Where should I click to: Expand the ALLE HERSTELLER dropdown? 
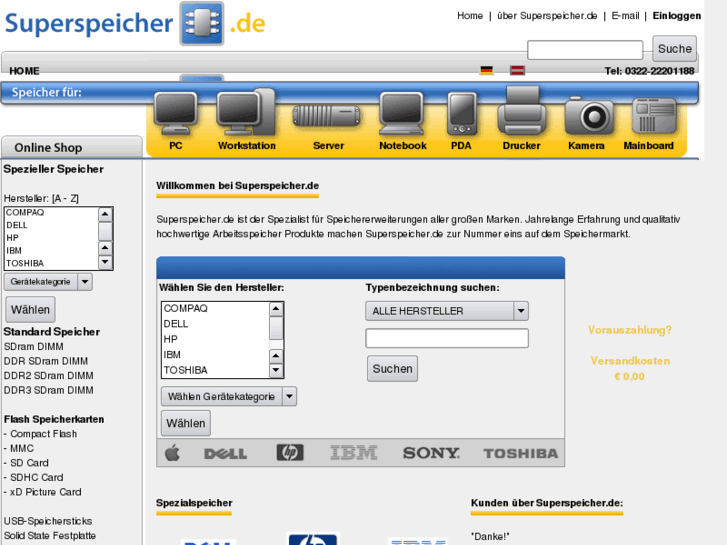[447, 311]
